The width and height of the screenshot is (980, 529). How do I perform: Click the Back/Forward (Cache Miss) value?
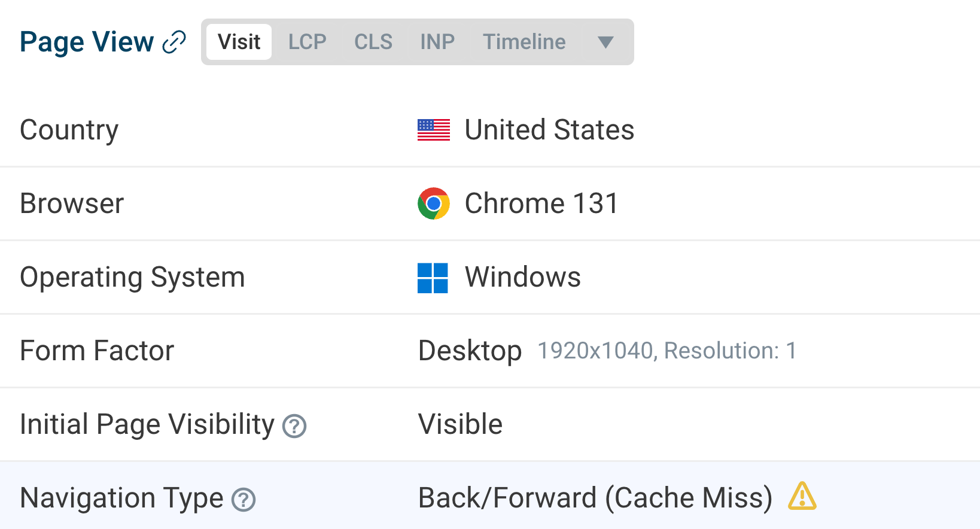(x=595, y=498)
